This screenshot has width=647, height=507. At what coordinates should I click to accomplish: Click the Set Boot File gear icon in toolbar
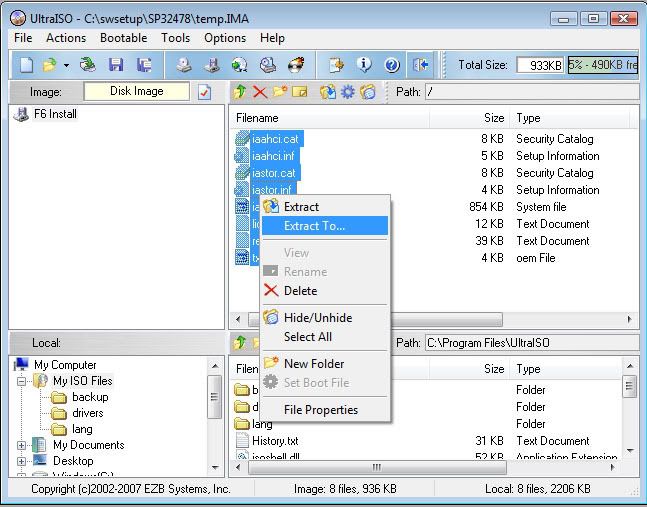[x=347, y=92]
